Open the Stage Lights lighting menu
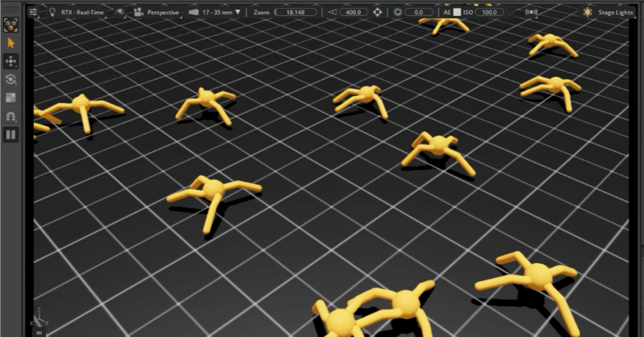 point(615,12)
